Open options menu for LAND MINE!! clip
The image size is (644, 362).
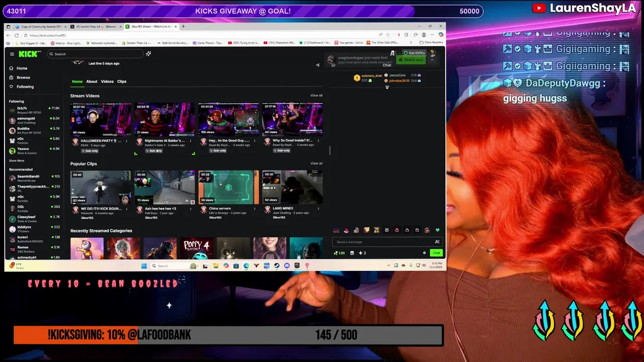[318, 209]
